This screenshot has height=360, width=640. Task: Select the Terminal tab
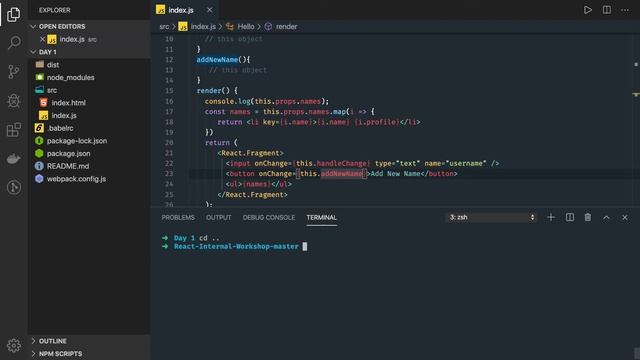pyautogui.click(x=322, y=218)
